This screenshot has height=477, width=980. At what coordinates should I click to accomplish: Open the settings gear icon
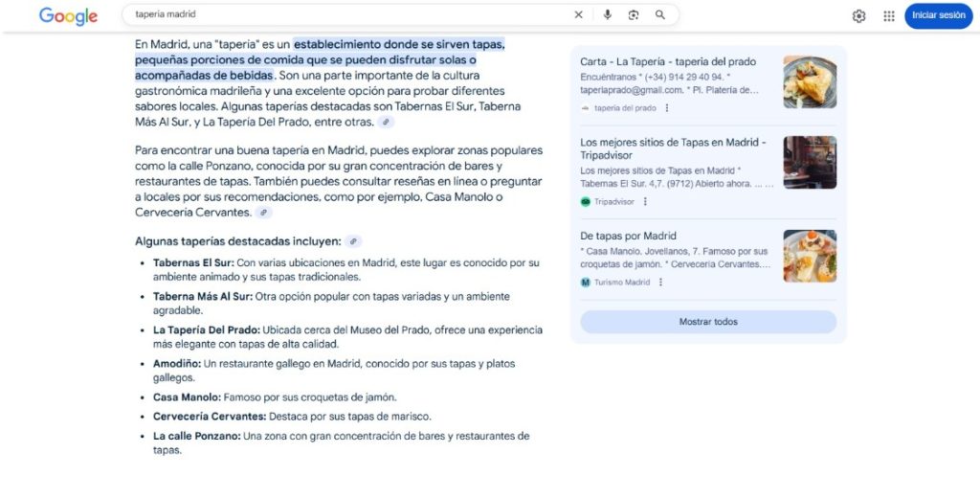click(858, 16)
